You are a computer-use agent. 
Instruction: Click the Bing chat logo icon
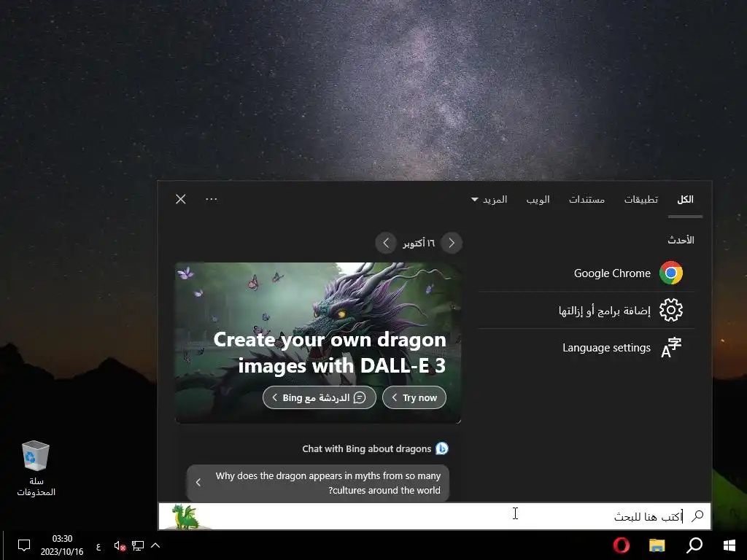(x=442, y=448)
